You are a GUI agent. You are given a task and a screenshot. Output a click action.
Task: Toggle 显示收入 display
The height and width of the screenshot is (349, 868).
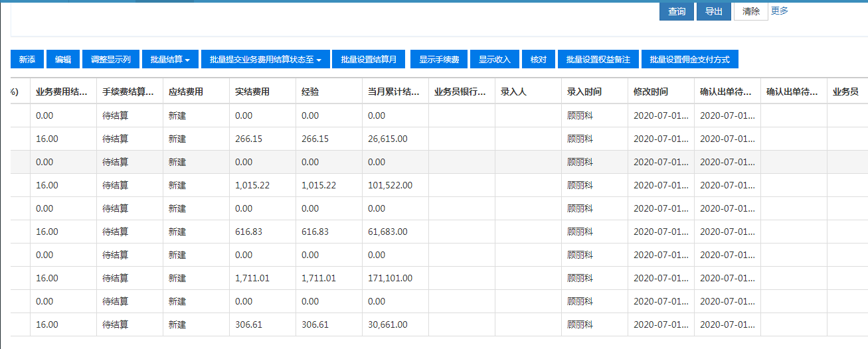click(495, 59)
